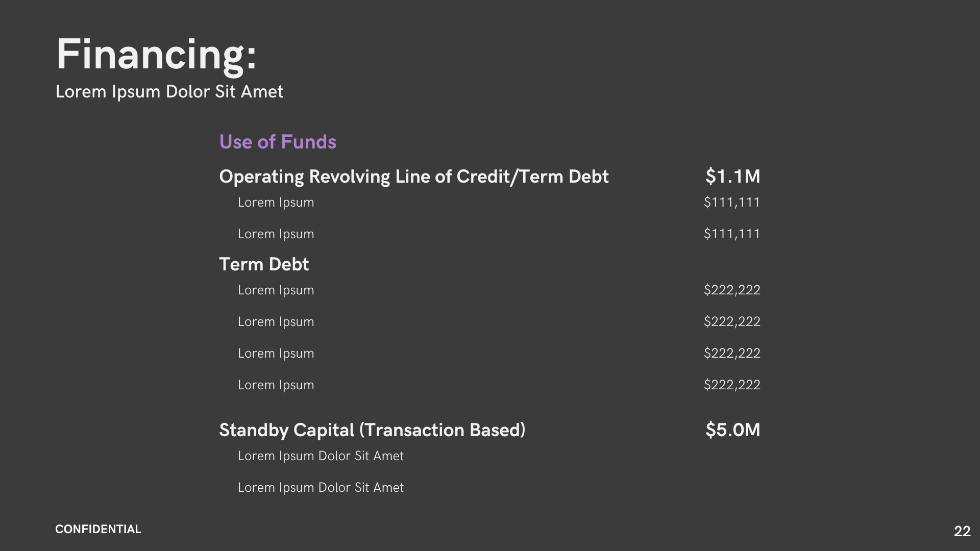The width and height of the screenshot is (980, 551).
Task: Select the purple Use of Funds heading
Action: point(278,142)
